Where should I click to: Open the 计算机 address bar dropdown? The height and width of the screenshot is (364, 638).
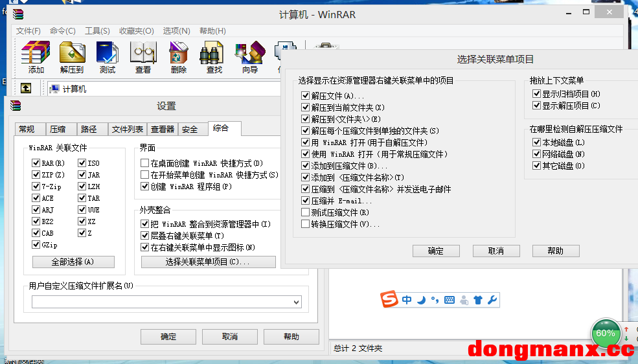tap(162, 89)
